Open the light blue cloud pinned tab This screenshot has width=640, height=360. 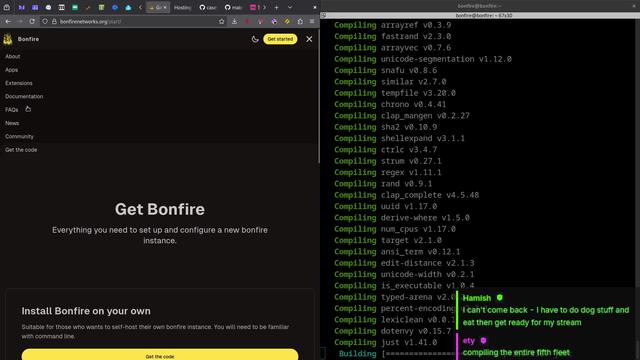click(128, 7)
